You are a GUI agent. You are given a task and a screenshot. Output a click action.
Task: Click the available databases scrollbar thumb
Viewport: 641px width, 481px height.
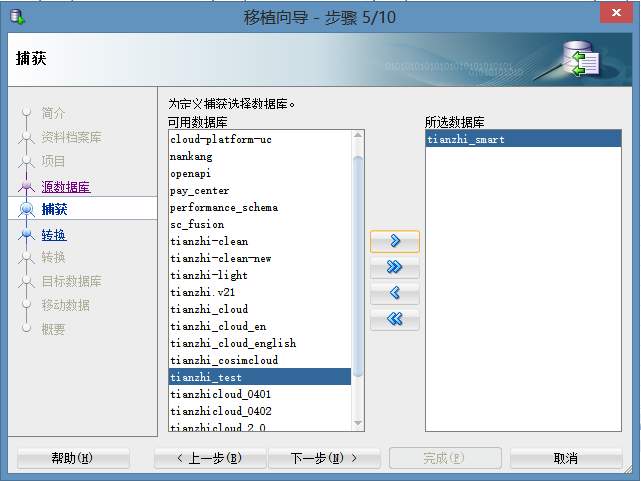[358, 266]
